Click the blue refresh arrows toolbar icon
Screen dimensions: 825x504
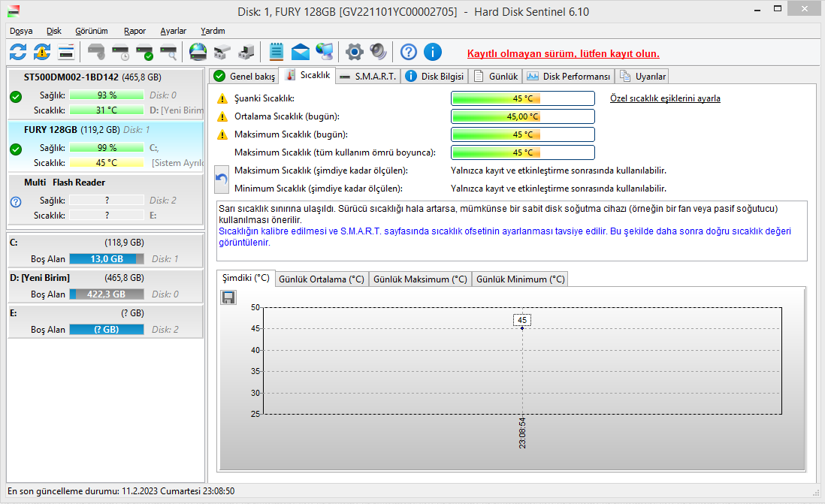click(x=18, y=52)
